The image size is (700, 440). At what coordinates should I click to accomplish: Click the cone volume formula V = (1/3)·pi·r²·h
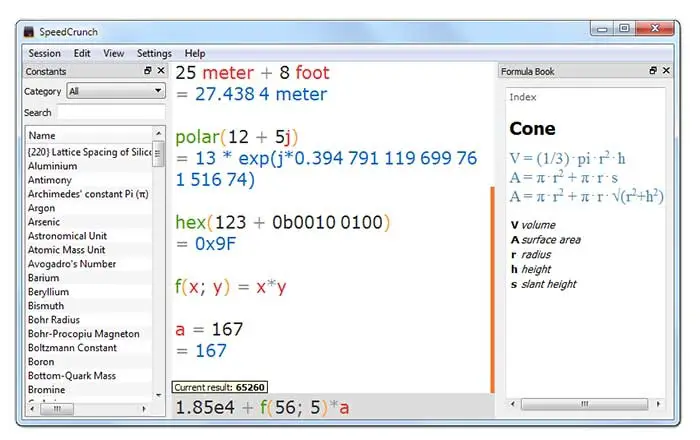(567, 158)
